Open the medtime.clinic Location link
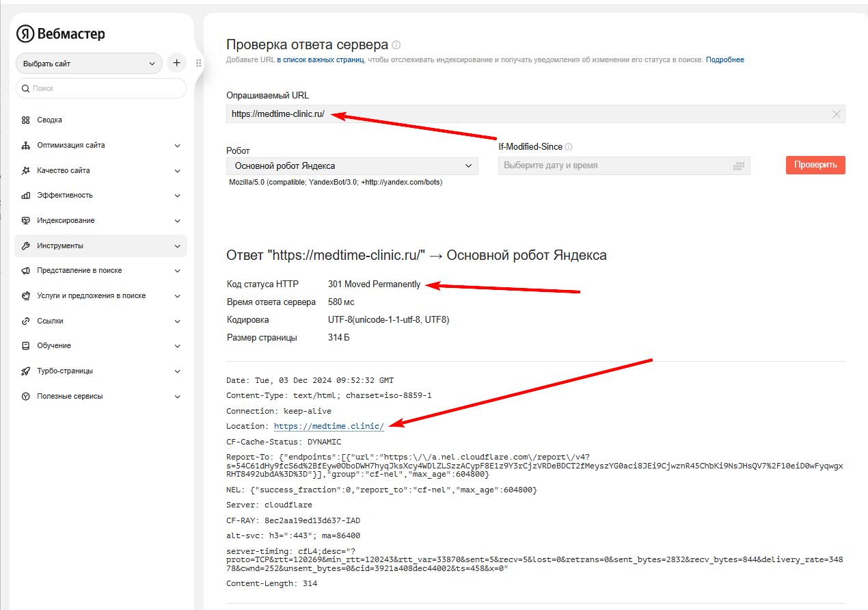 (329, 426)
